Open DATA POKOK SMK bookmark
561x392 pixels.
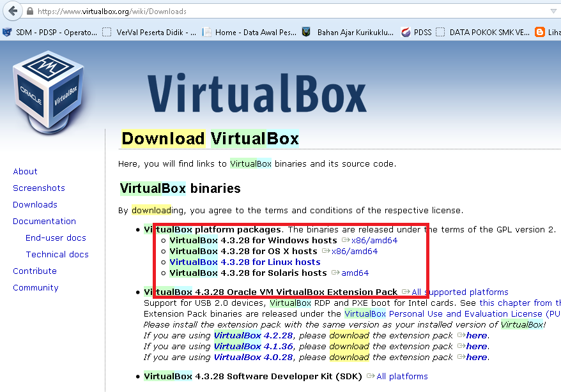[x=483, y=33]
